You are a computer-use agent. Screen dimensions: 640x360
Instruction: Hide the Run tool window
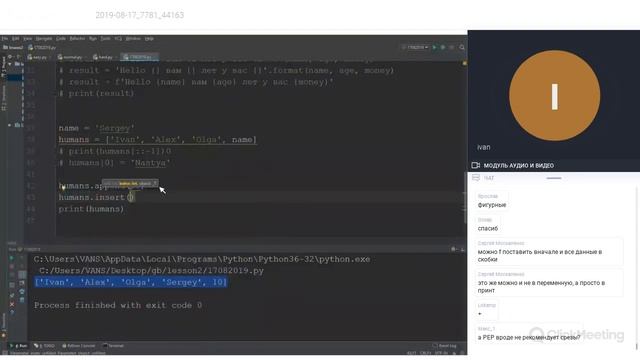point(462,249)
